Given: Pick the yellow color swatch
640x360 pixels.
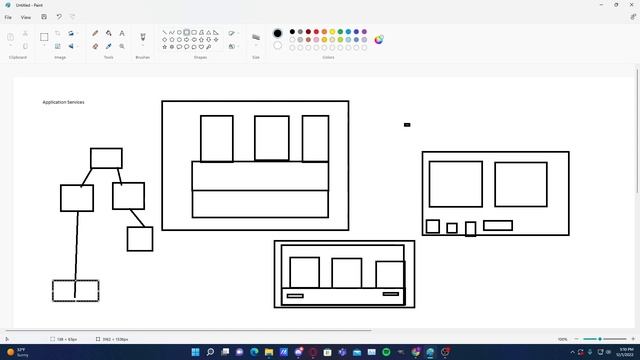Looking at the screenshot, I should [x=332, y=32].
